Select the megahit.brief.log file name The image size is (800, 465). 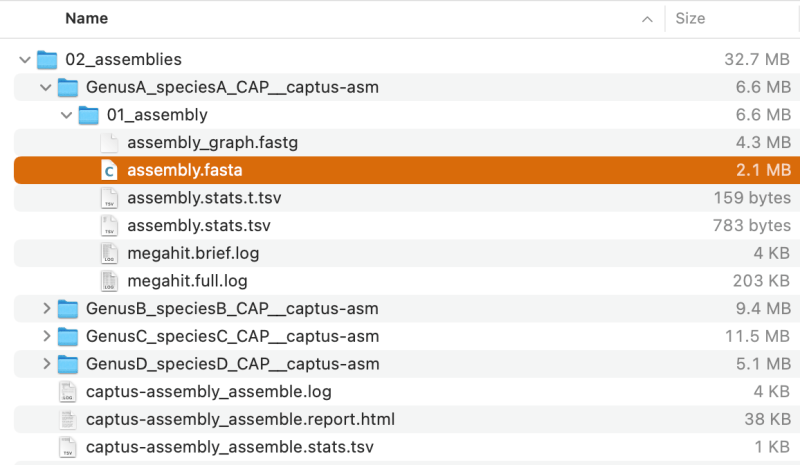coord(193,253)
